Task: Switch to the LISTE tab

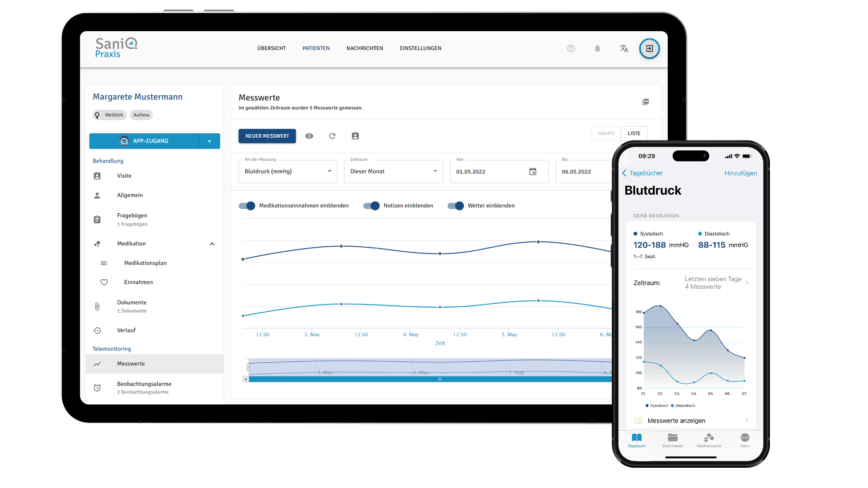Action: click(x=634, y=134)
